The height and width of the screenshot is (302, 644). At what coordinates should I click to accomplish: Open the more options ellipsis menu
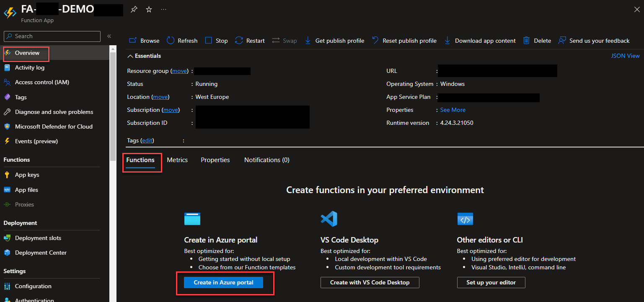click(x=164, y=9)
